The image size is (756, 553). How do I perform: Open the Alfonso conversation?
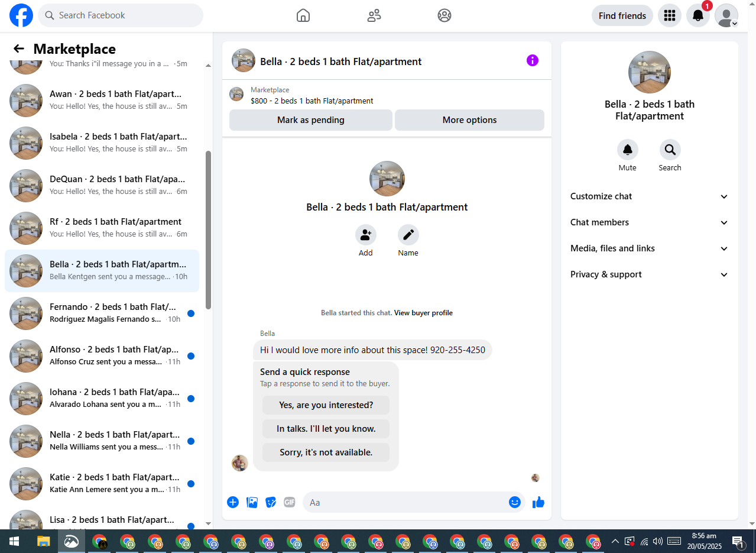(x=102, y=356)
